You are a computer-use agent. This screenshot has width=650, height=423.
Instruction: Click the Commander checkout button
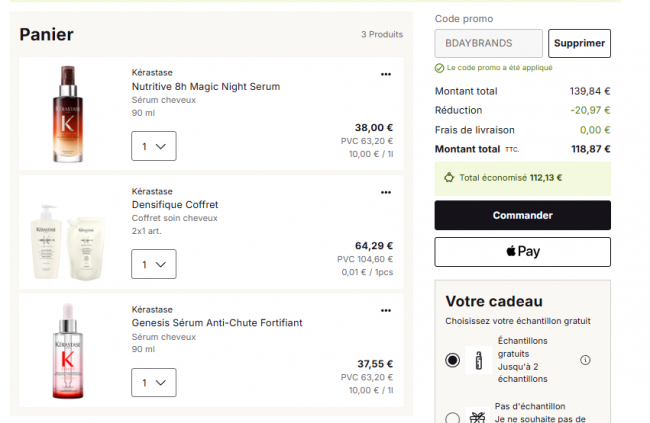click(x=522, y=215)
